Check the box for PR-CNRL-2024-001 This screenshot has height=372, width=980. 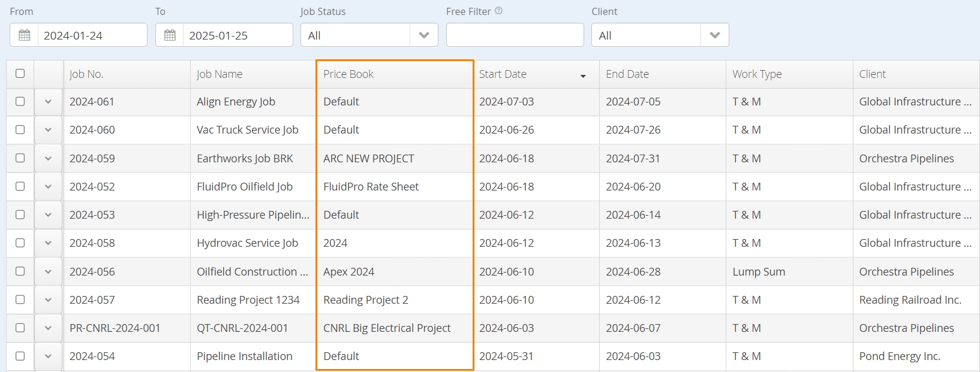(20, 328)
